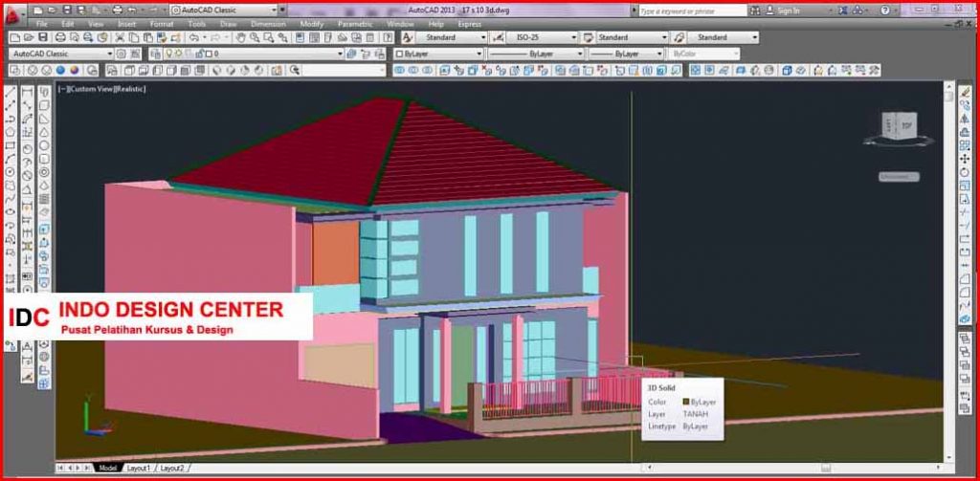Select the Linear dimension tool
The width and height of the screenshot is (980, 481).
click(x=28, y=93)
